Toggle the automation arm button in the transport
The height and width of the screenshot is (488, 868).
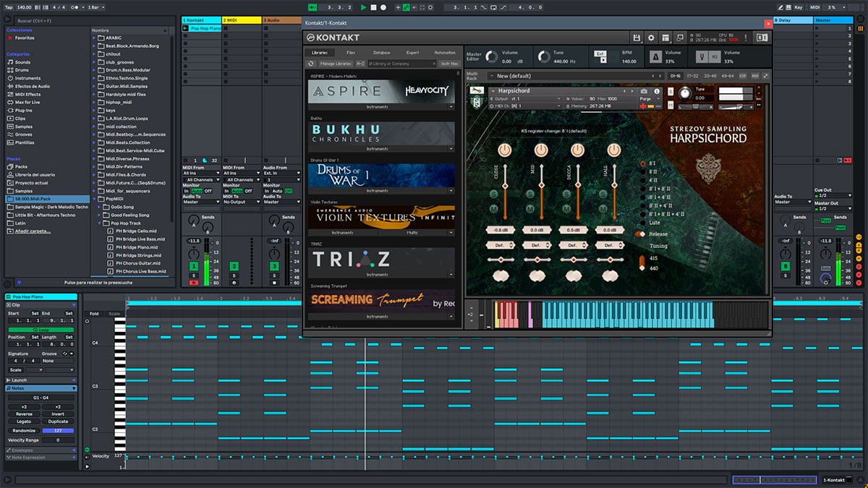click(404, 7)
